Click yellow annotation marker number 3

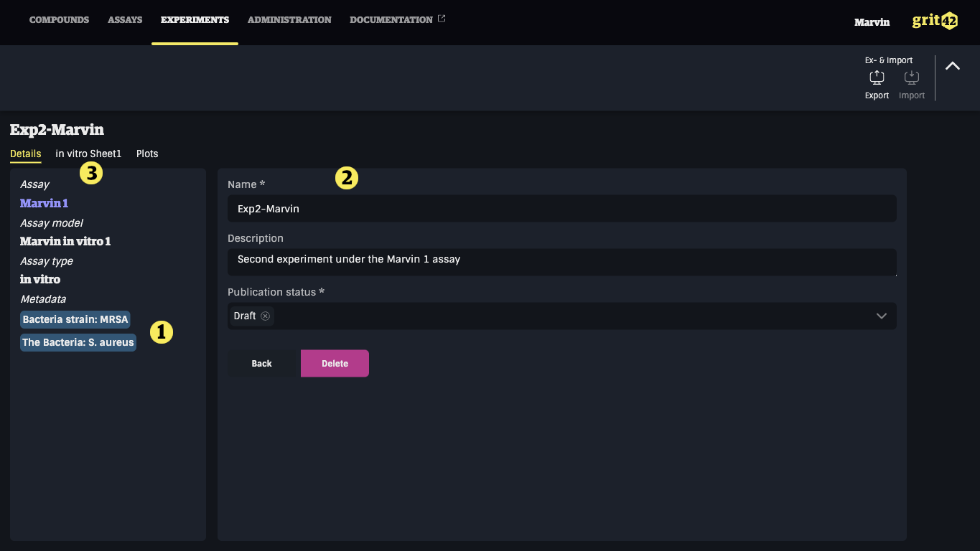91,173
